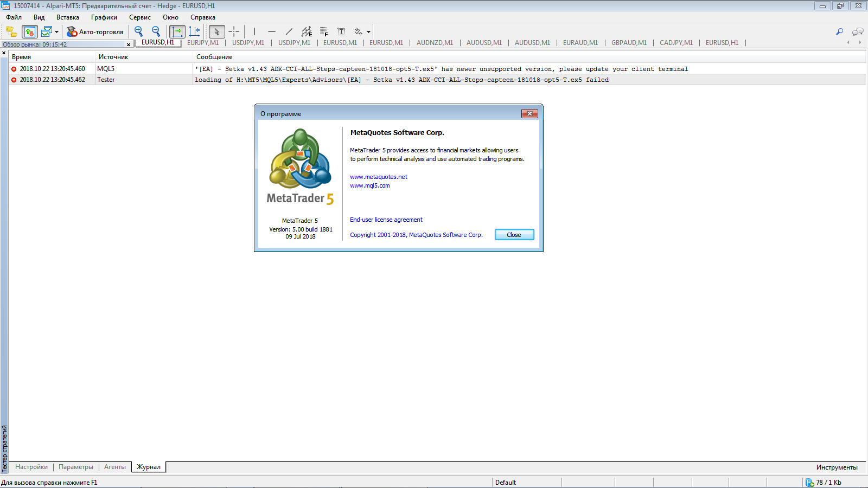Switch to the AUDNZD,M1 chart tab
Image resolution: width=868 pixels, height=488 pixels.
click(x=435, y=42)
